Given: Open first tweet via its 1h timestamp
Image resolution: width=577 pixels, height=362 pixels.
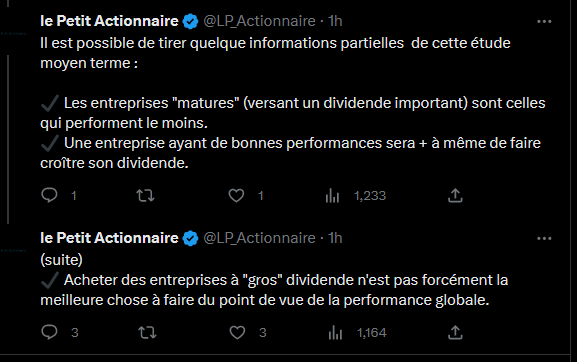Looking at the screenshot, I should [335, 21].
